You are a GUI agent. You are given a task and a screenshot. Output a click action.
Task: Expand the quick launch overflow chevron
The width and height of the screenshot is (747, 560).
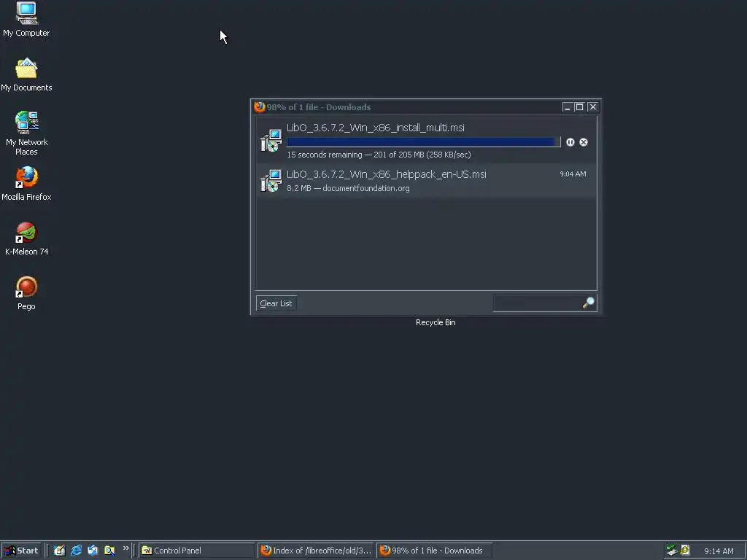[x=125, y=548]
